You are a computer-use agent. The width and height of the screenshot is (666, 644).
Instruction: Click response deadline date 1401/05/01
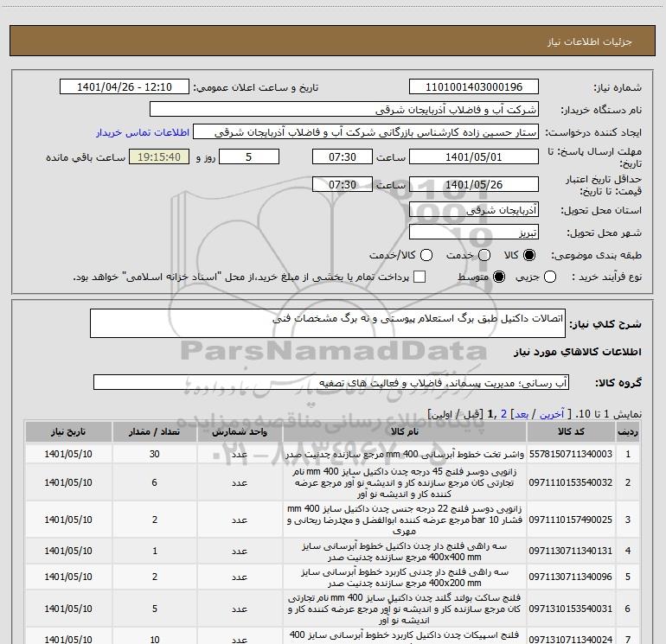pyautogui.click(x=474, y=157)
